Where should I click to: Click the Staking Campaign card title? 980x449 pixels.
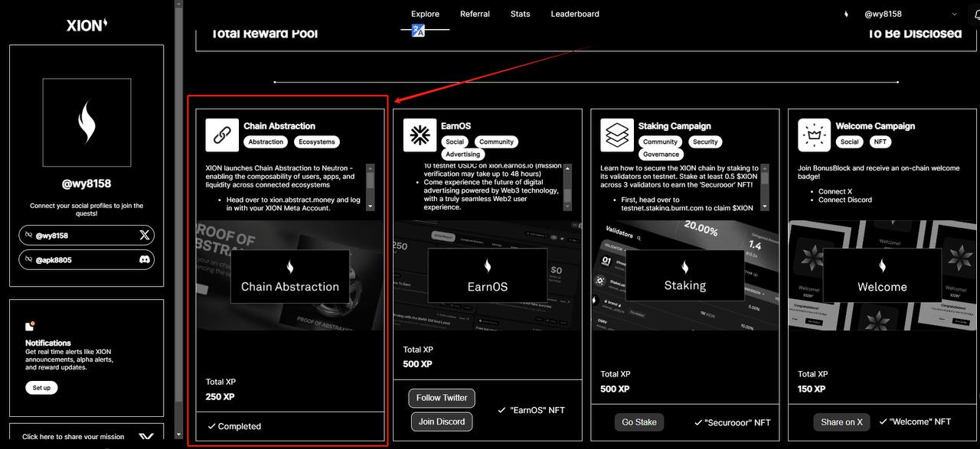point(675,126)
